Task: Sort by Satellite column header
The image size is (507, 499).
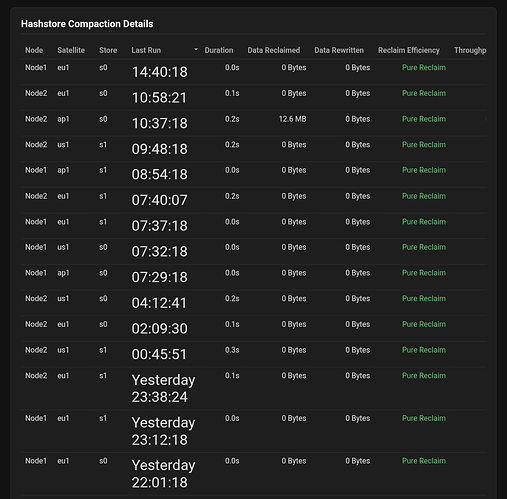Action: pos(71,50)
